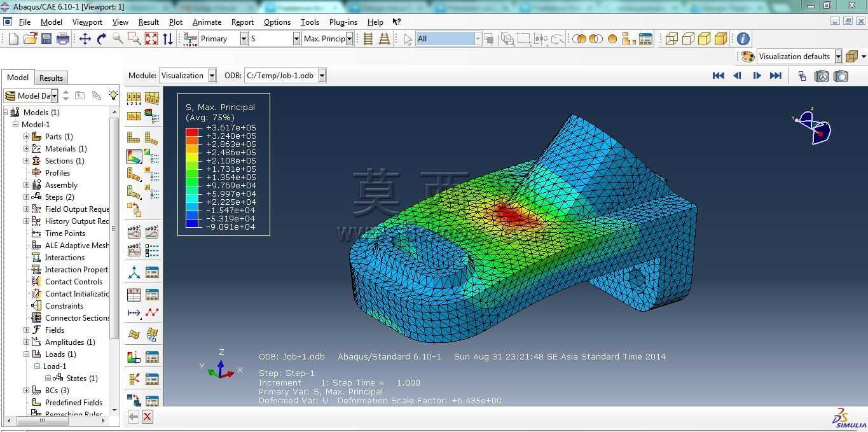Select the Predefined Fields tree item
868x432 pixels.
pos(73,403)
